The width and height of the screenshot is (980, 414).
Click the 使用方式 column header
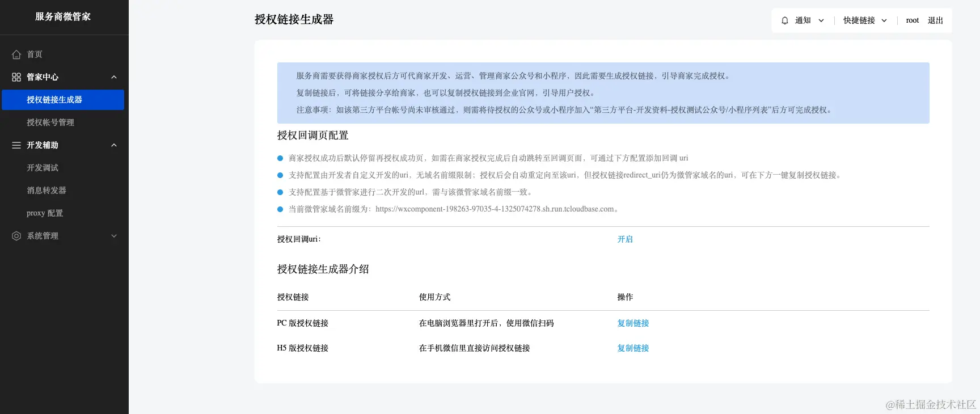(434, 297)
